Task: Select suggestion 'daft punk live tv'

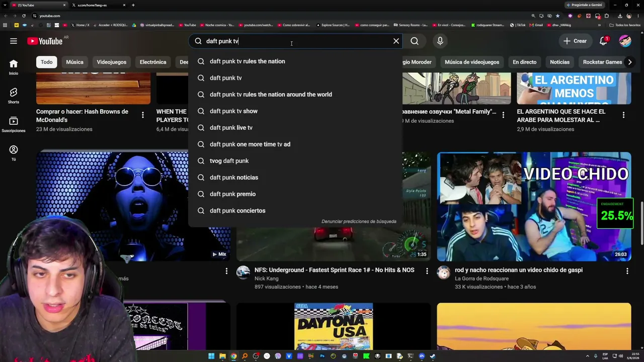Action: (295, 128)
